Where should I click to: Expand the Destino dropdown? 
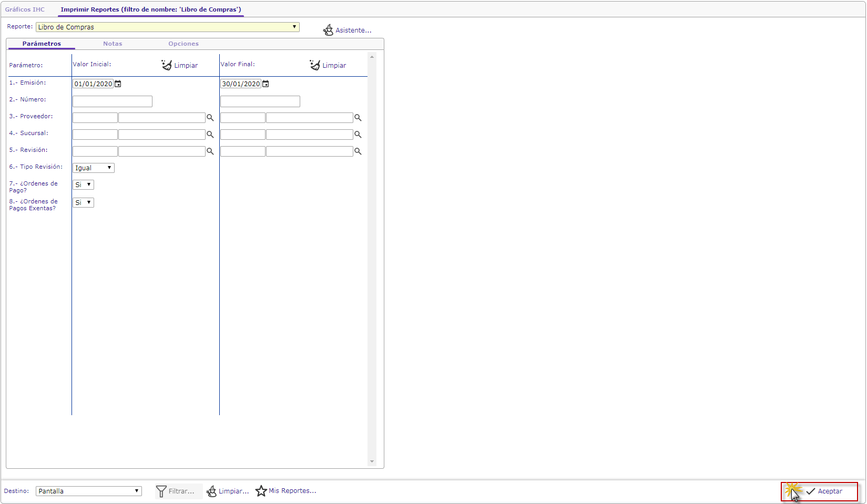[88, 491]
